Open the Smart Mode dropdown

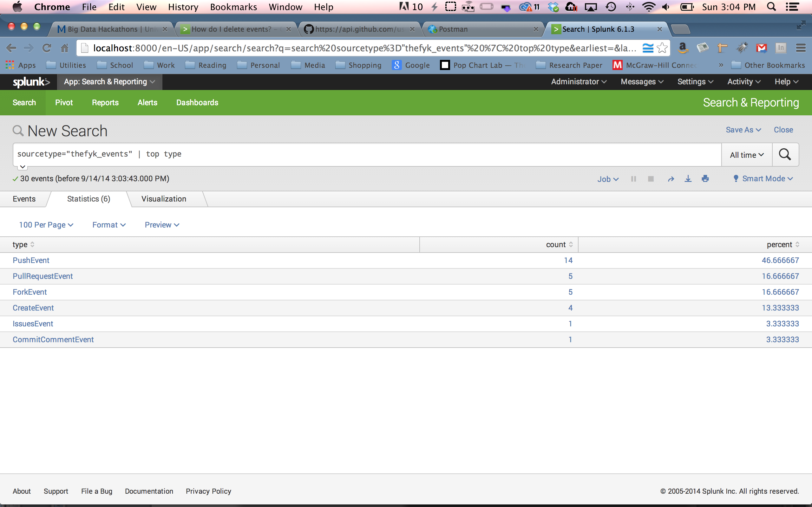(763, 179)
